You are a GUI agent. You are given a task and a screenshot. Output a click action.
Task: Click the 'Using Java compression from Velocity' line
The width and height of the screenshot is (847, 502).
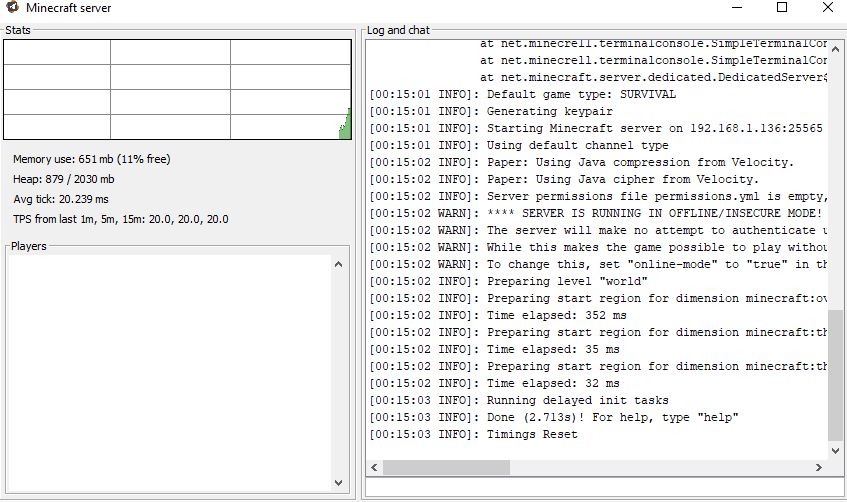tap(582, 162)
